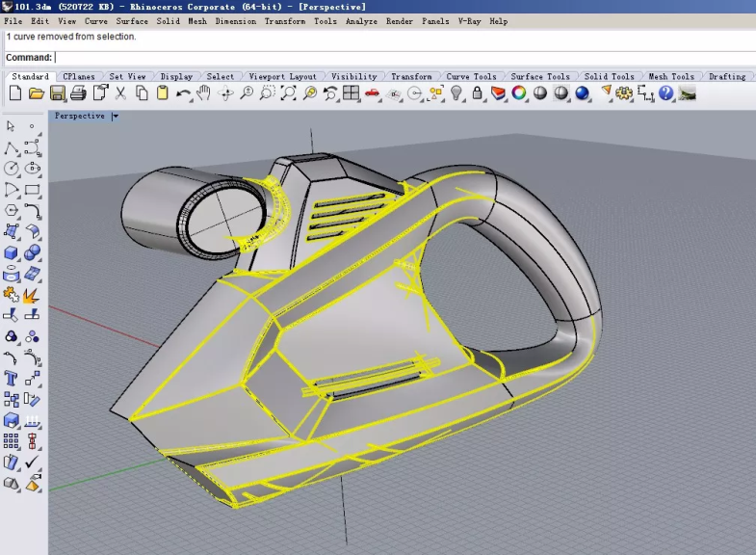Switch to the CPlanes toolbar tab
This screenshot has height=555, width=756.
click(x=79, y=77)
